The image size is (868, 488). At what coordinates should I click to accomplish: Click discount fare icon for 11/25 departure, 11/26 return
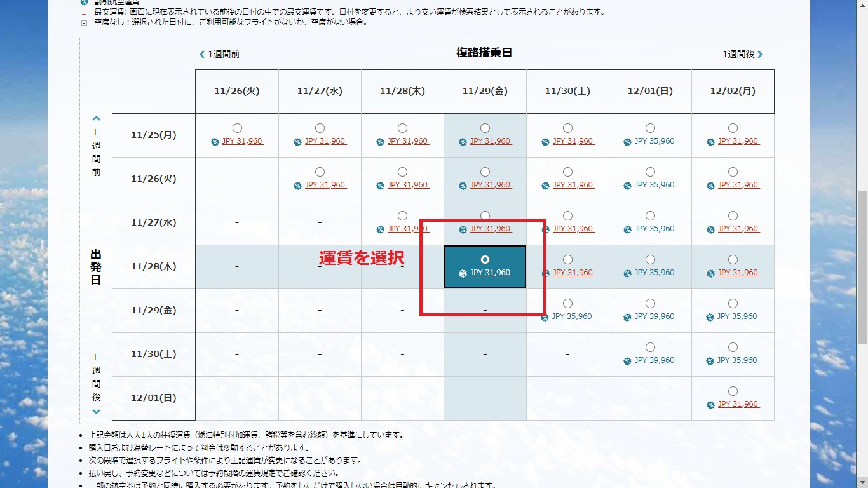pos(215,142)
